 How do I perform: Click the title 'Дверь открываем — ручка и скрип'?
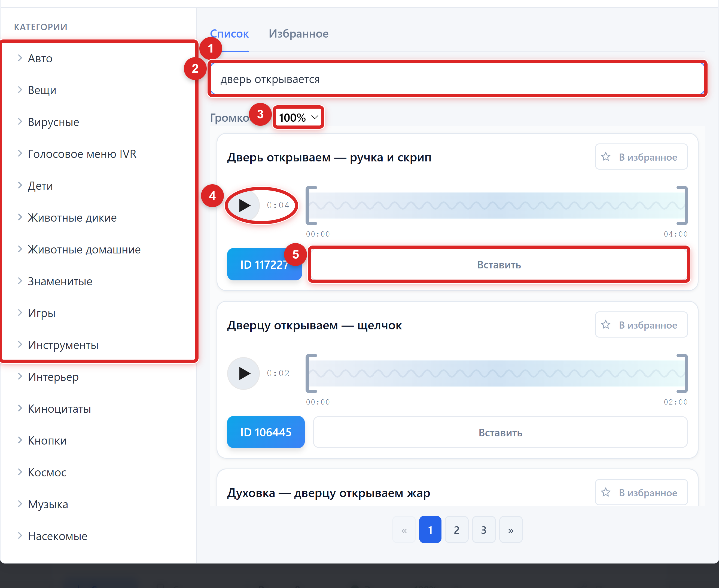pos(329,157)
